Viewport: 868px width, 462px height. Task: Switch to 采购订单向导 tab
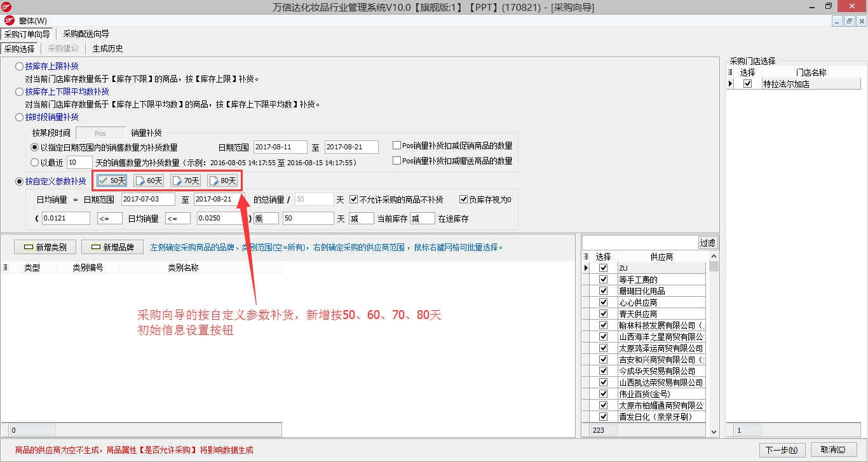27,34
